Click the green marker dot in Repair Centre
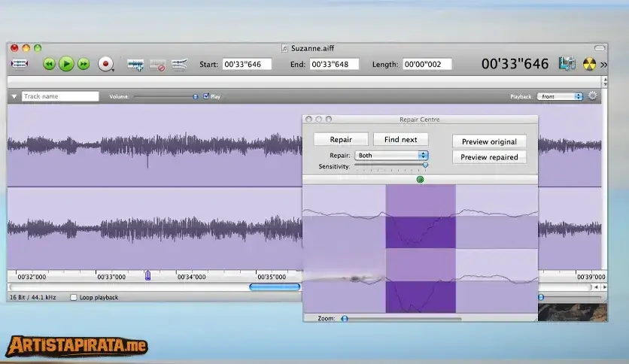Screen dimensions: 629x364 420,179
